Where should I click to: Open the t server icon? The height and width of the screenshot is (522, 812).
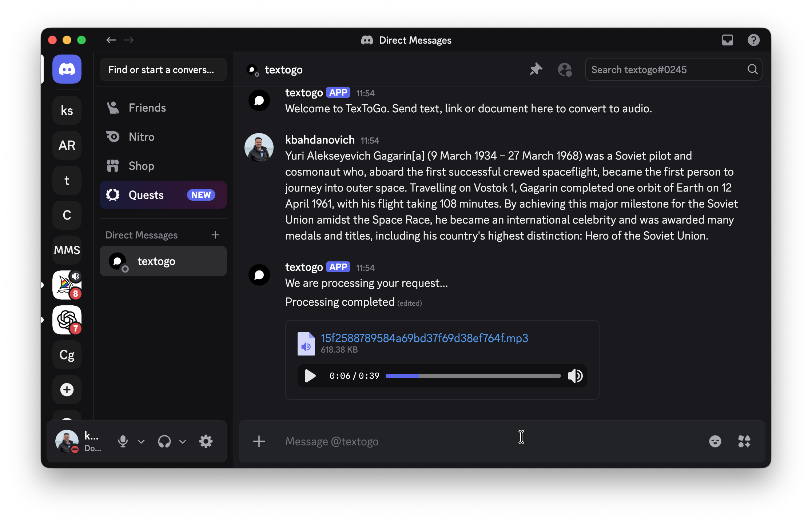pyautogui.click(x=67, y=180)
